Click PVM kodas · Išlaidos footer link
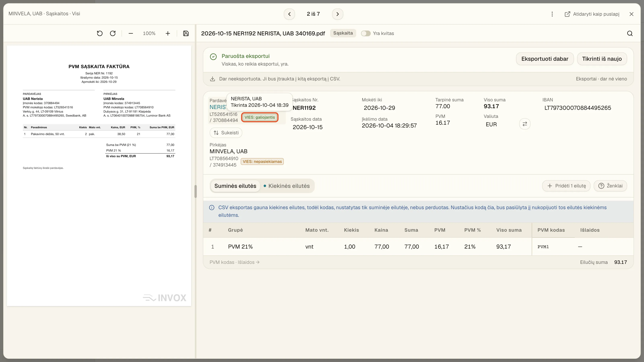Image resolution: width=644 pixels, height=362 pixels. 234,262
